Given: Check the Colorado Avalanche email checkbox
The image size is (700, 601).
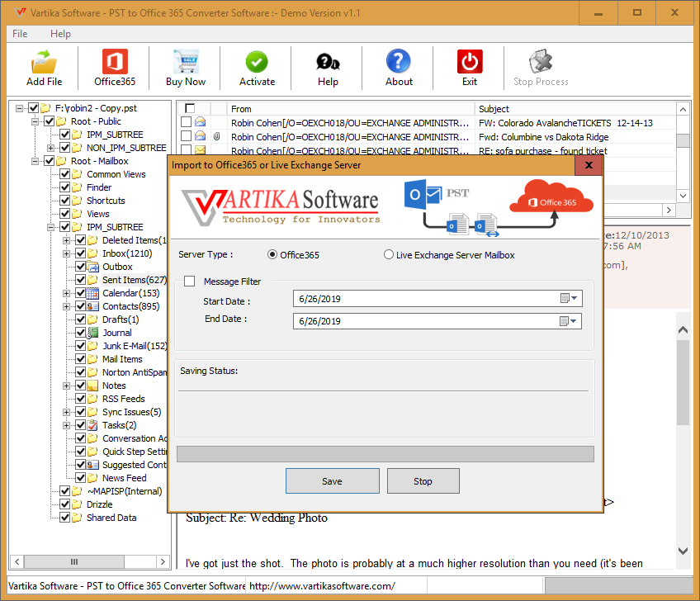Looking at the screenshot, I should click(187, 122).
